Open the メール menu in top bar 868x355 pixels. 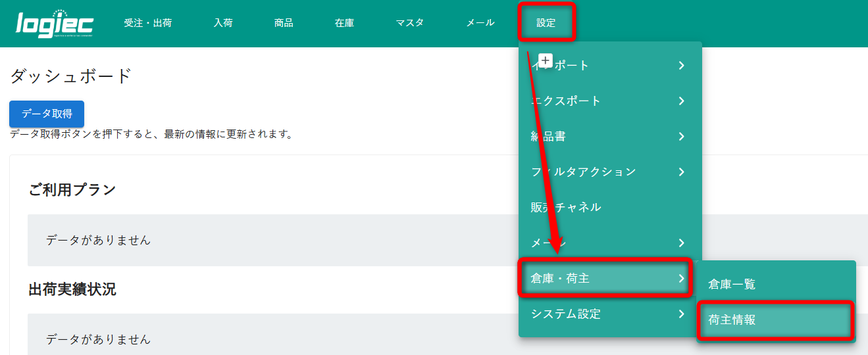click(x=480, y=23)
